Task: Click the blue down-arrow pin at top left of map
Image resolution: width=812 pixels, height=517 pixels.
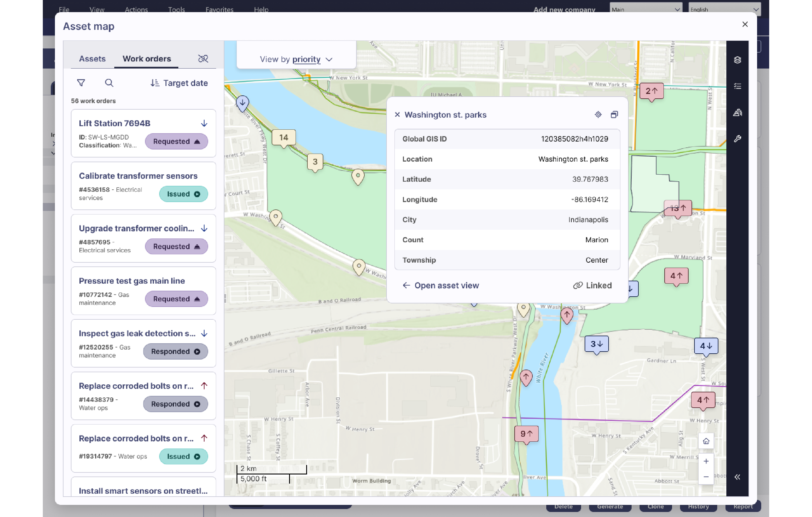Action: (x=242, y=103)
